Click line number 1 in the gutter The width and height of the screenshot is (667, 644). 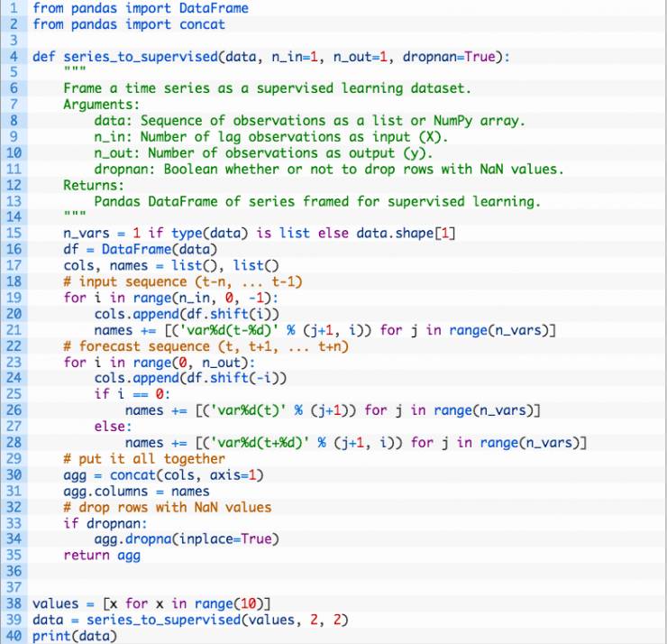coord(14,8)
